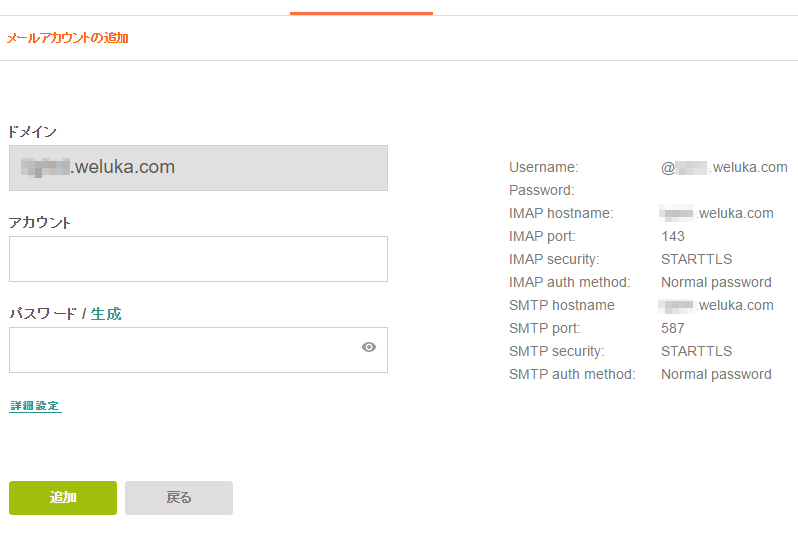Click the Username value ending weluka.com
The image size is (798, 536).
[724, 167]
